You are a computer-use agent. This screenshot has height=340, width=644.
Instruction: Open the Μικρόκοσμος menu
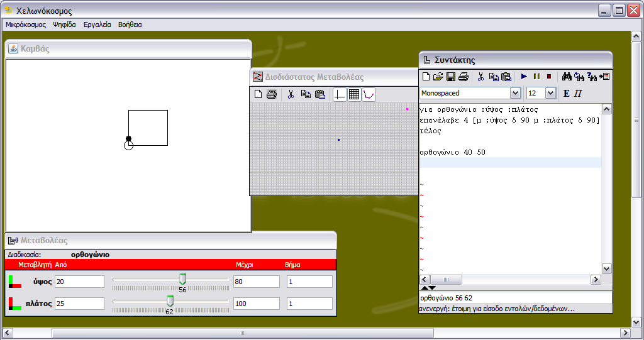point(25,25)
